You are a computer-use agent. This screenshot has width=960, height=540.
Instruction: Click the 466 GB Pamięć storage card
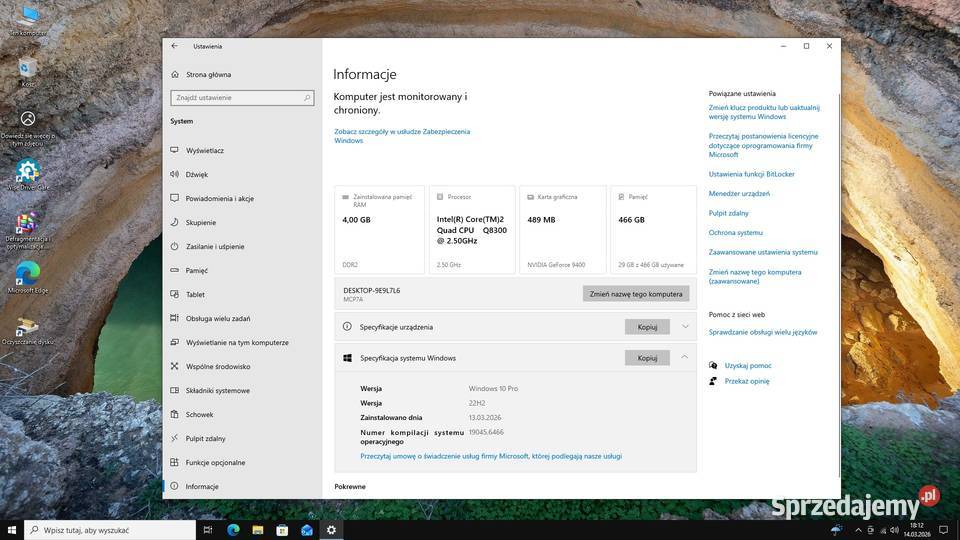pyautogui.click(x=653, y=230)
